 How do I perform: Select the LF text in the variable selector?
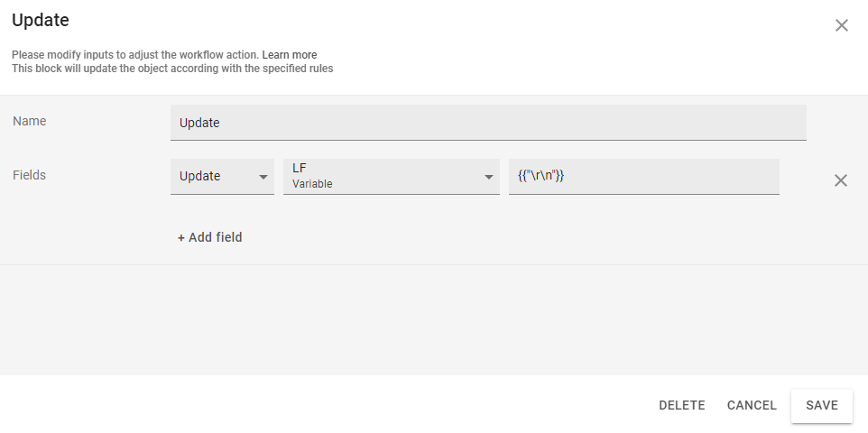click(x=300, y=168)
